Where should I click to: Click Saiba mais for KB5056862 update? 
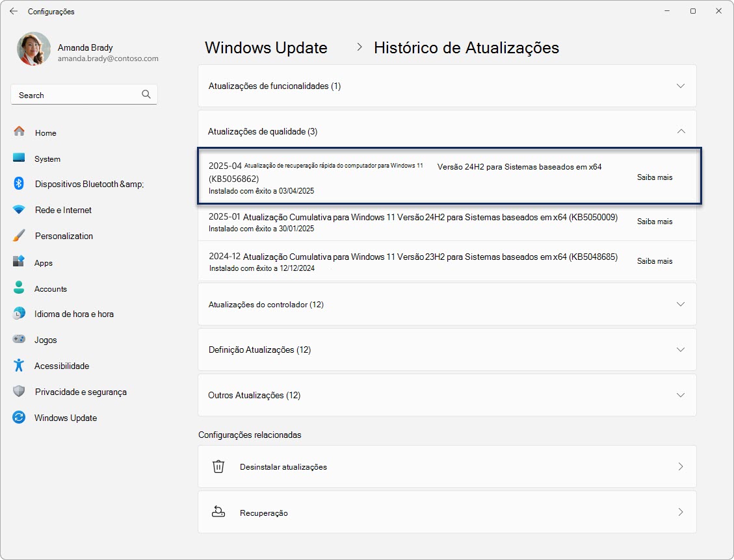click(x=654, y=177)
